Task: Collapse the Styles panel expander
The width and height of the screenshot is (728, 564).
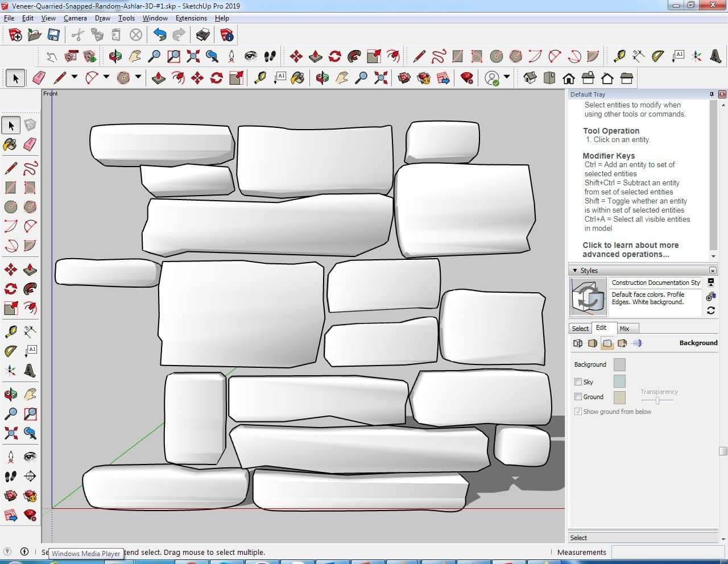Action: click(575, 271)
